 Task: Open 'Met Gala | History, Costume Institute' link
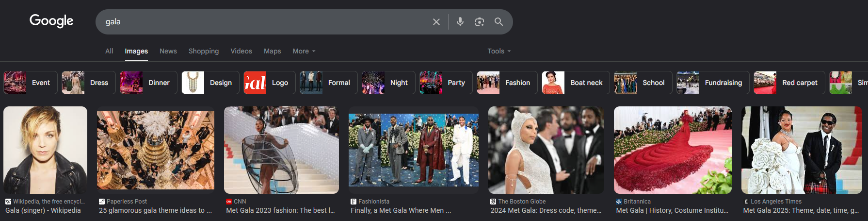pyautogui.click(x=672, y=210)
